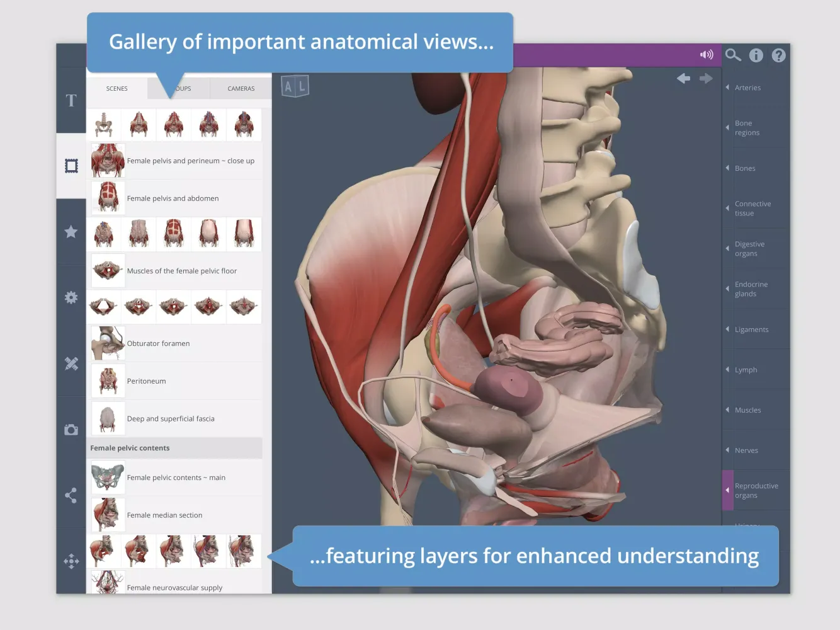This screenshot has height=630, width=840.
Task: Toggle Reproductive organs layer
Action: point(756,491)
